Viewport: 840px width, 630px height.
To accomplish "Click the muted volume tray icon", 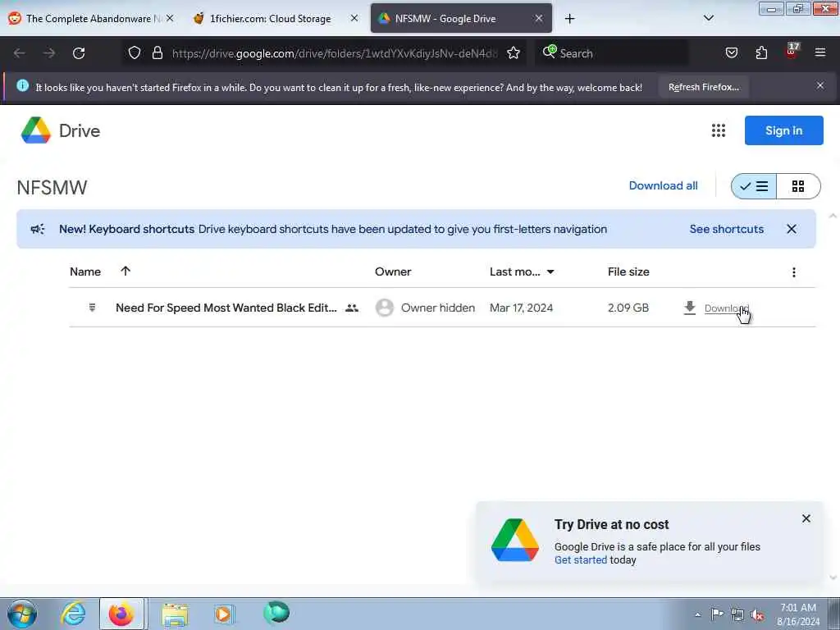I will [757, 615].
